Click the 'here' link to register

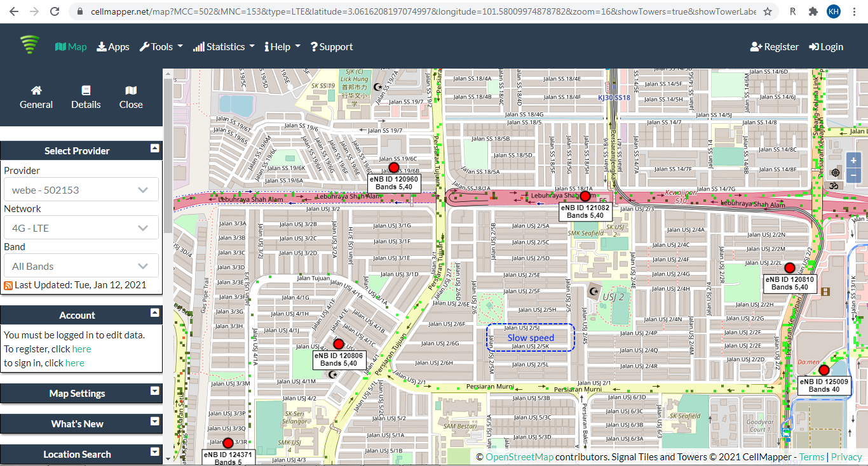point(81,349)
